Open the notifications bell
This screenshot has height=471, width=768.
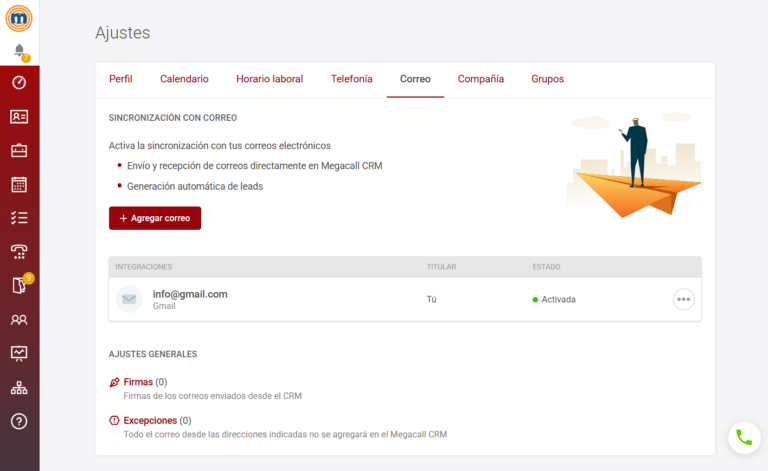point(19,51)
